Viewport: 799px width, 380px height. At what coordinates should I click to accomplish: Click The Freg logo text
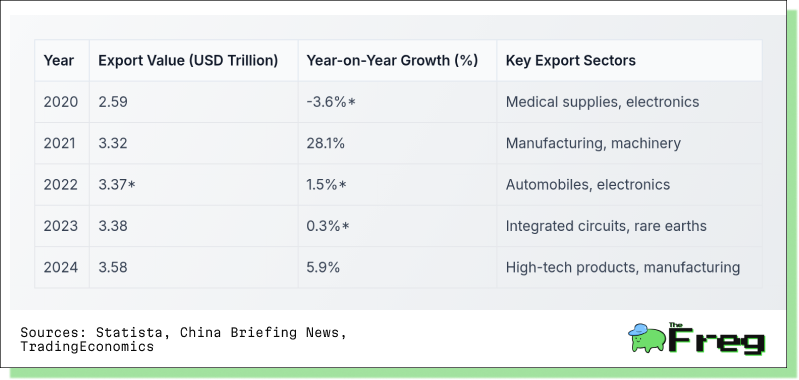717,338
